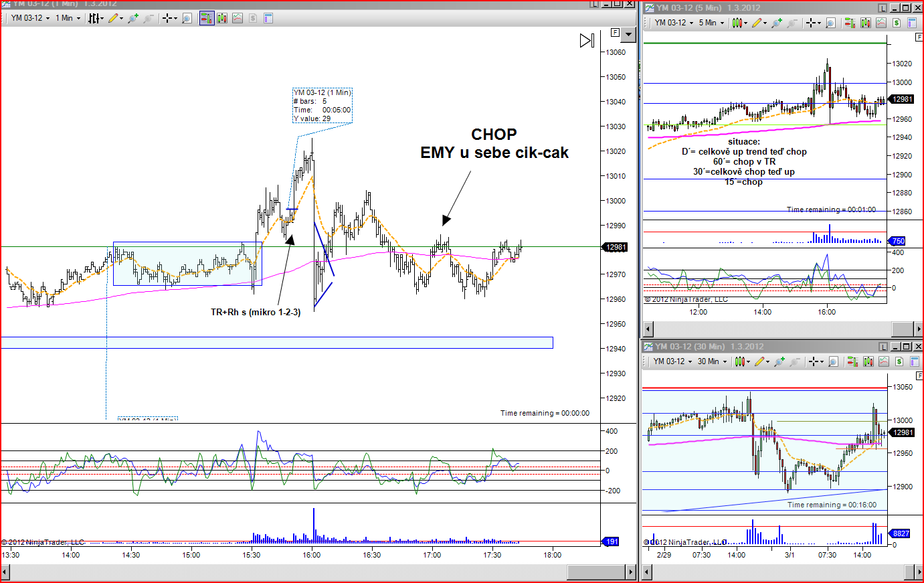This screenshot has height=583, width=924.
Task: Click the 30 Min chart horizontal scrollbar thumb
Action: (x=911, y=572)
